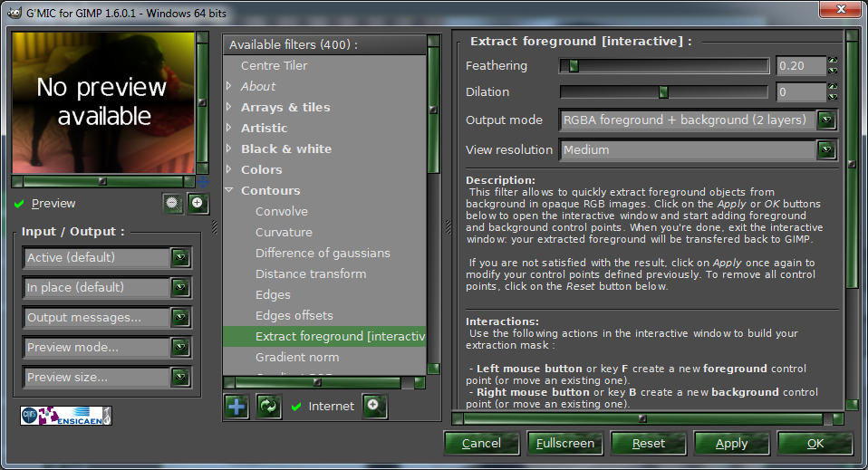Viewport: 868px width, 470px height.
Task: Click the OK button
Action: [x=815, y=444]
